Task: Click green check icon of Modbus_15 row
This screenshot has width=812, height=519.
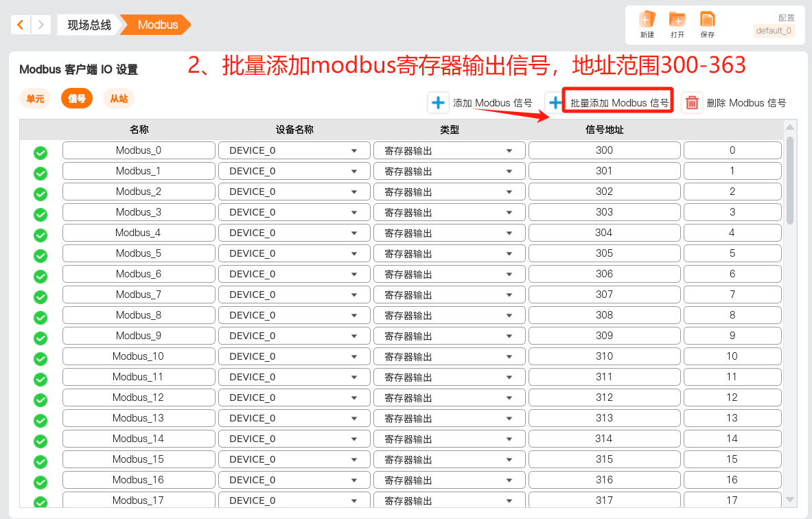Action: pyautogui.click(x=40, y=462)
